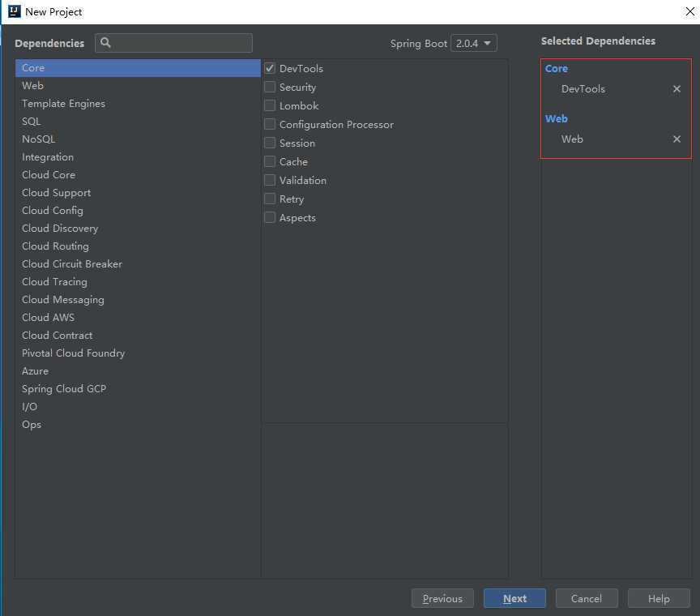
Task: Open Cloud Messaging category
Action: [138, 300]
